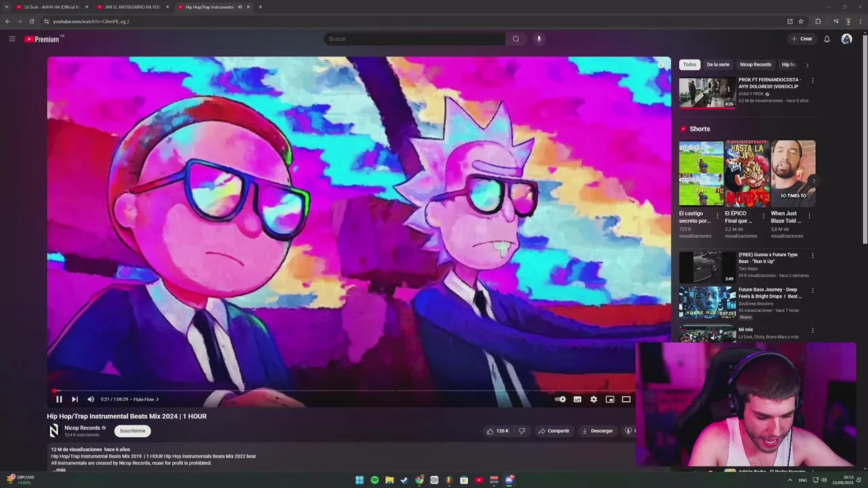The image size is (868, 488).
Task: Select the Nicop Records filter chip
Action: (755, 64)
